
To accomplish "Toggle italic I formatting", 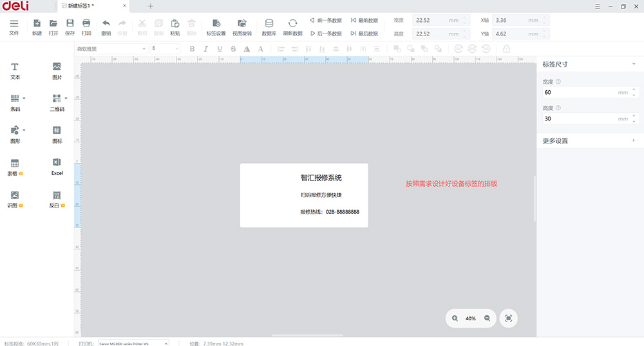I will click(206, 49).
